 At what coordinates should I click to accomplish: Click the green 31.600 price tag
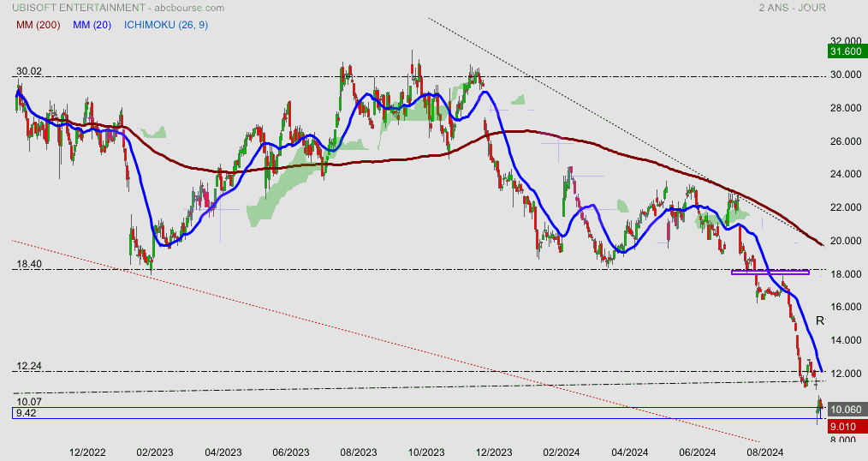coord(846,51)
